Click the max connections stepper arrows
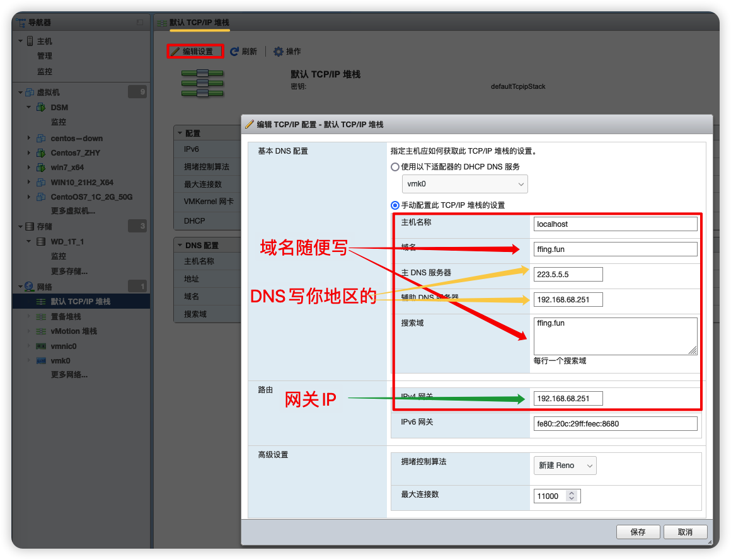731x560 pixels. tap(572, 496)
